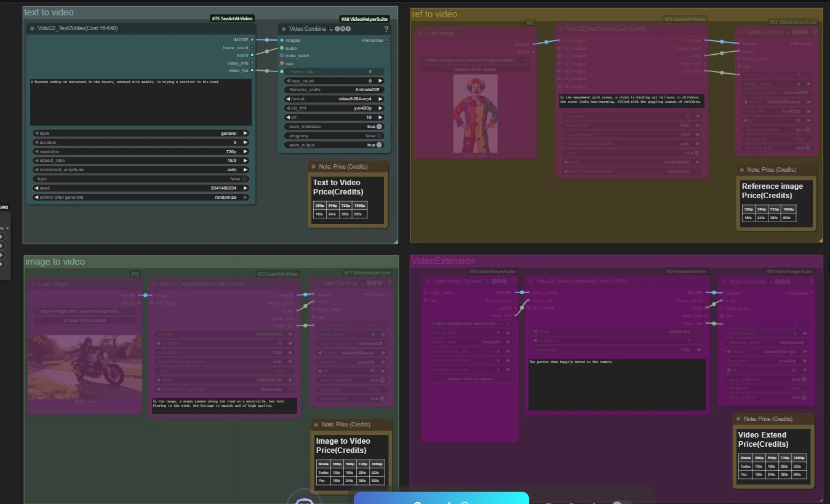Click the help icon on ref-to-video Video Combine node
This screenshot has height=504, width=830.
coord(815,32)
